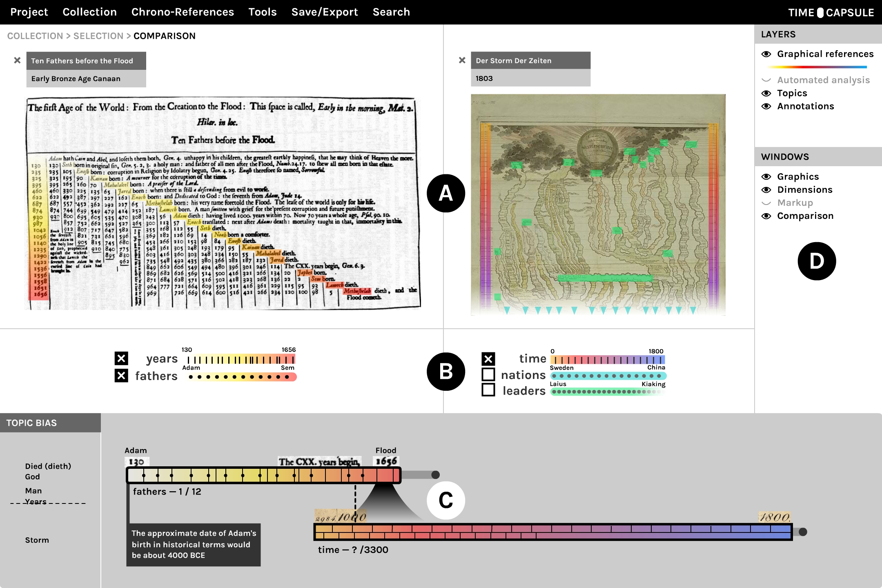Click the fathers timeline slider handle
Image resolution: width=882 pixels, height=588 pixels.
point(436,474)
